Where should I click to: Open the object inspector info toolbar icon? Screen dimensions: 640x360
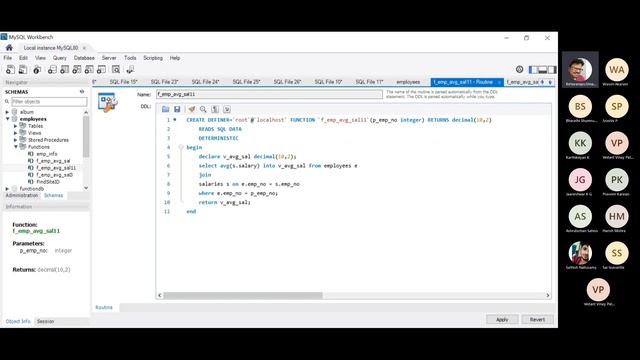tap(37, 70)
